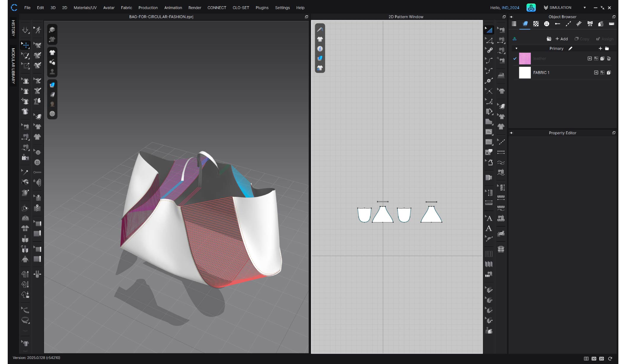Viewport: 626px width, 364px height.
Task: Select the pink leather color swatch
Action: pyautogui.click(x=525, y=59)
